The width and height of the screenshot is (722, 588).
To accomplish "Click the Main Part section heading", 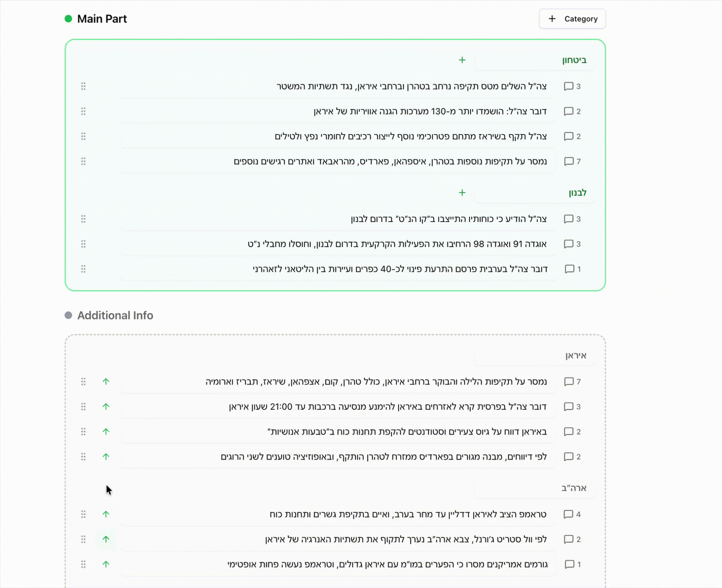I will [102, 19].
